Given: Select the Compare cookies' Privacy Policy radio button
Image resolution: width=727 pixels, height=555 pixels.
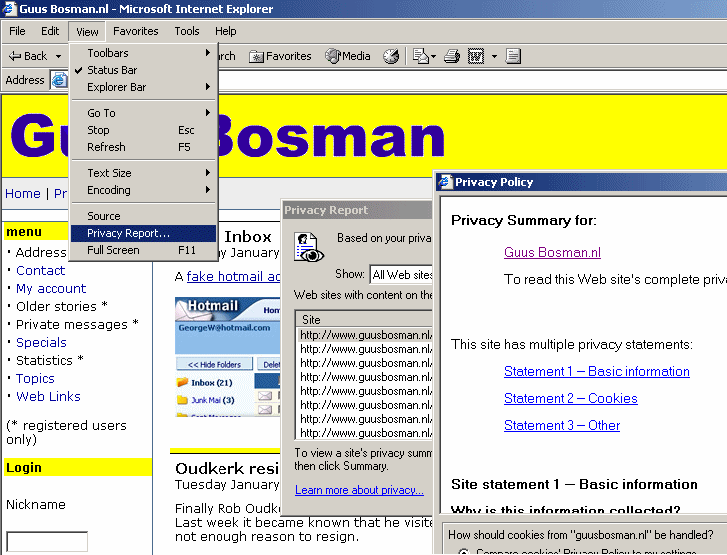Looking at the screenshot, I should (x=463, y=552).
